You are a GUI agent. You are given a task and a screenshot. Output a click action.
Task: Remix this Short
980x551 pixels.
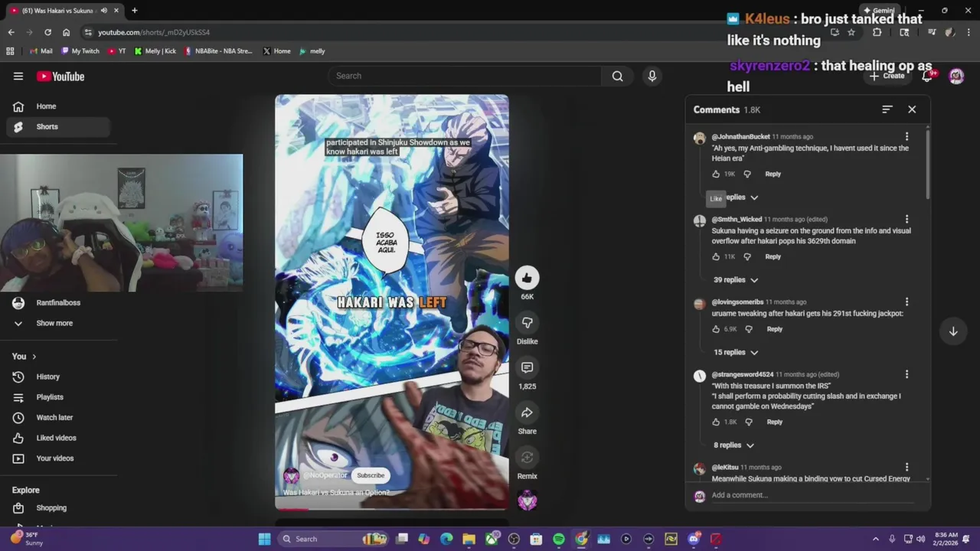[527, 458]
